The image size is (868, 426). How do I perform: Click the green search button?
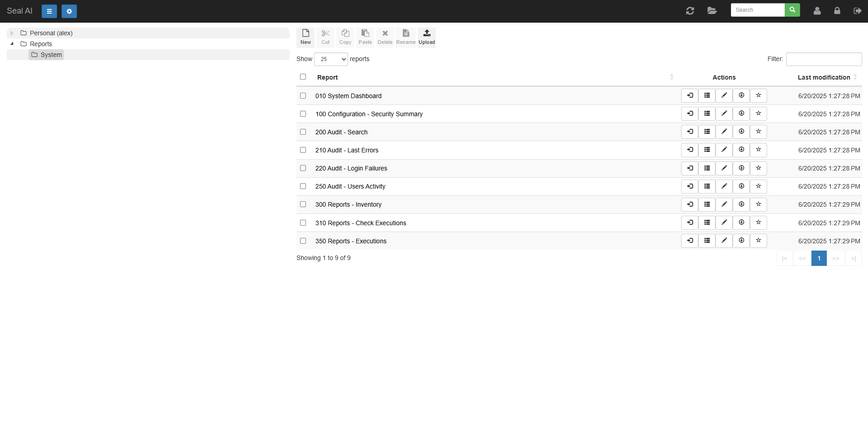tap(792, 10)
